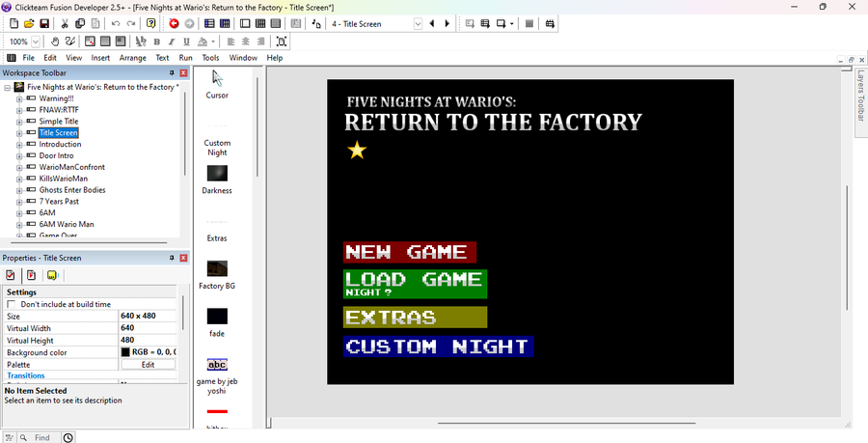This screenshot has width=868, height=443.
Task: Expand the Door Intro frame node
Action: click(x=19, y=155)
